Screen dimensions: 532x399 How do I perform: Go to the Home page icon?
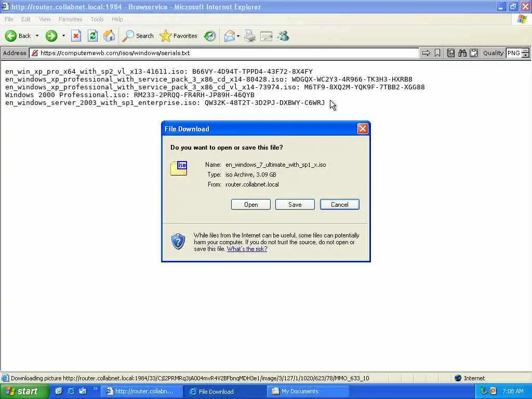[109, 36]
